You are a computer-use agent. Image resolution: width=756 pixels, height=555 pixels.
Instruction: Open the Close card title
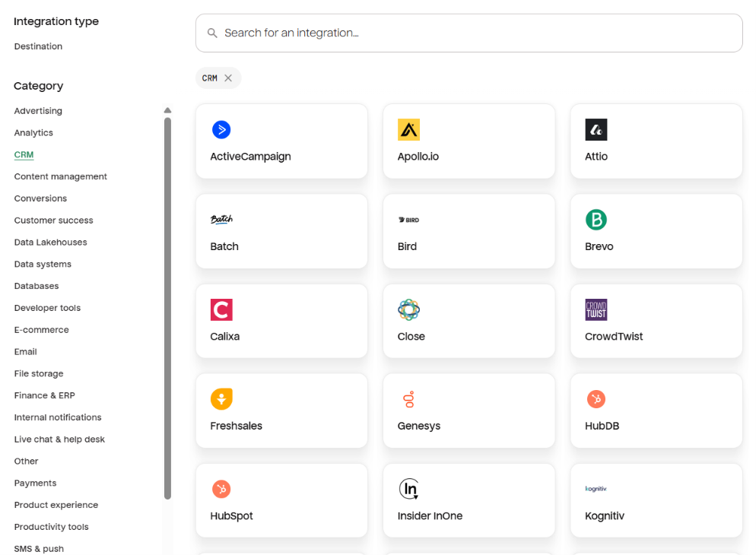[x=411, y=336]
